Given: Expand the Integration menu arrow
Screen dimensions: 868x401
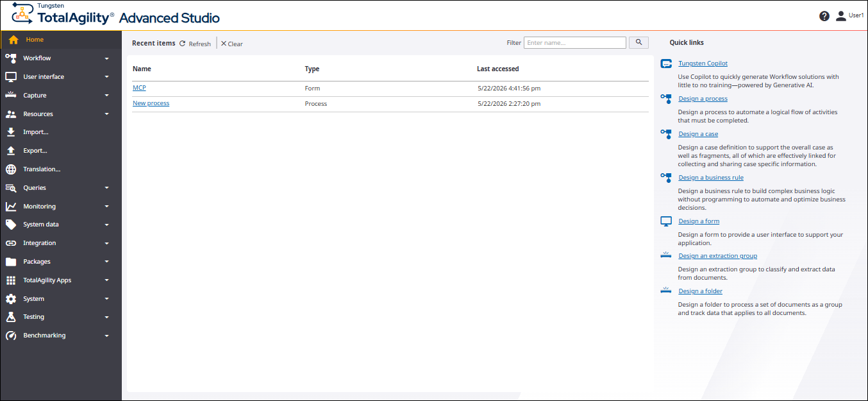Looking at the screenshot, I should [107, 243].
